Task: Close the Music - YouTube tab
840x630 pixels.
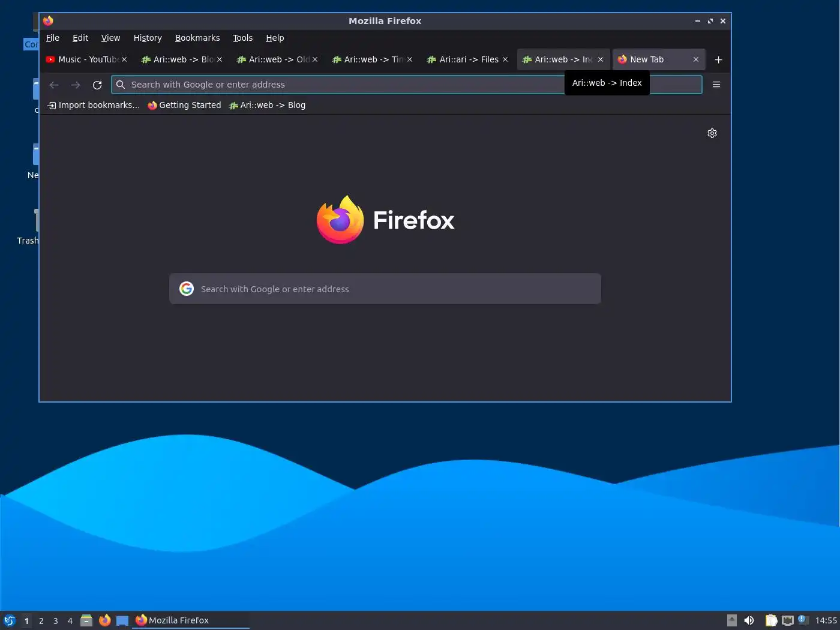Action: (x=124, y=59)
